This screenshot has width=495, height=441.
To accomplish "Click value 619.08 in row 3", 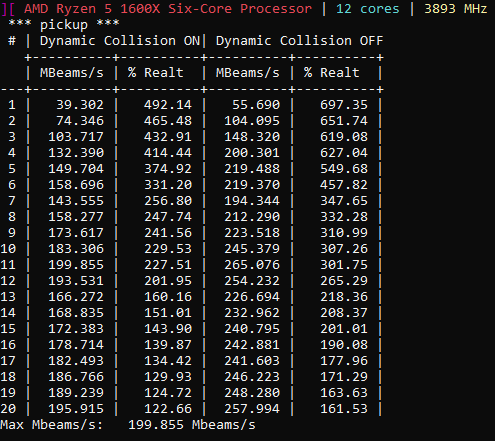I will click(344, 137).
